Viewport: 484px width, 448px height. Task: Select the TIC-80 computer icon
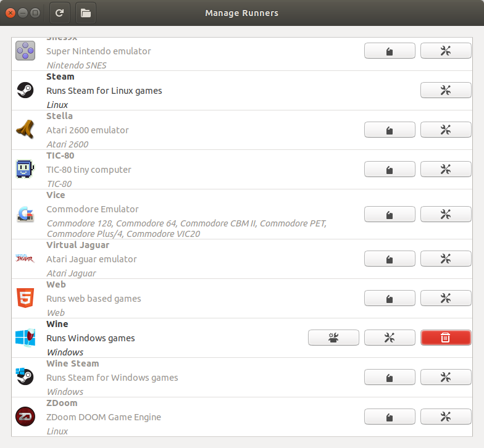25,169
